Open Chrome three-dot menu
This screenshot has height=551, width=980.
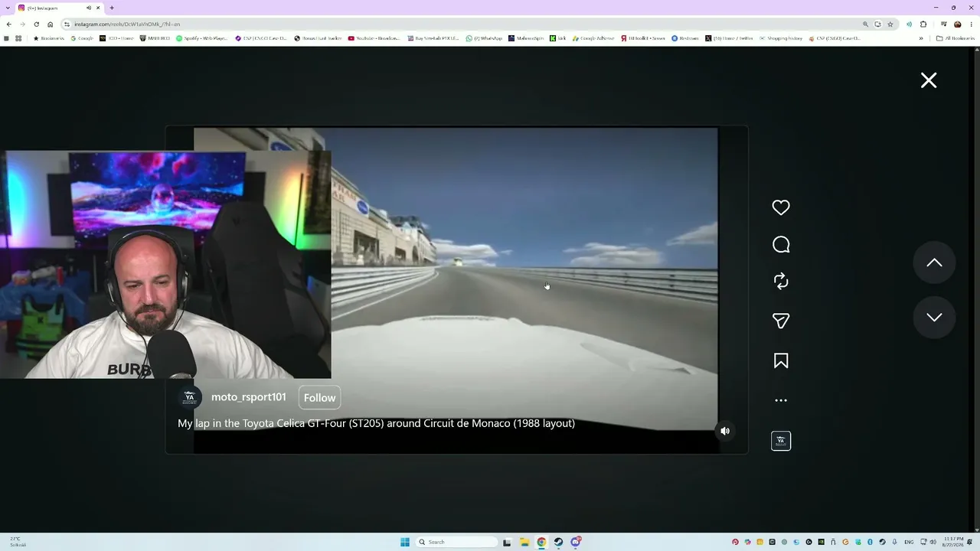click(x=971, y=24)
